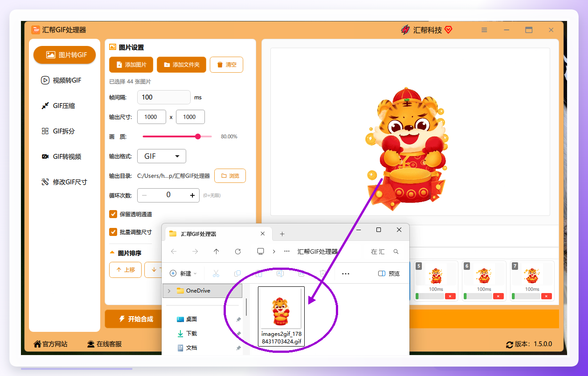Toggle 预览 pane in Explorer

click(x=389, y=273)
